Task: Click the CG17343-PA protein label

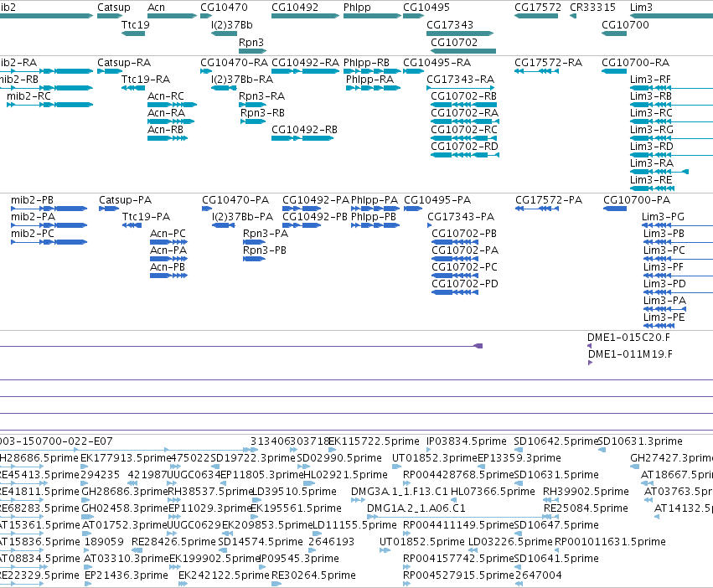Action: coord(461,216)
